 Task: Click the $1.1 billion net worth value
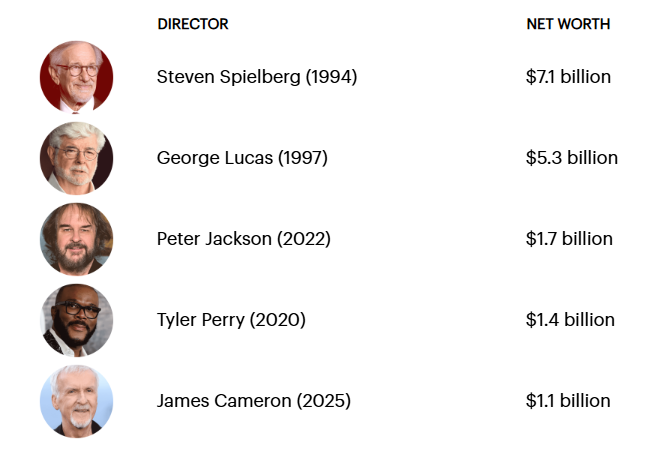click(568, 401)
